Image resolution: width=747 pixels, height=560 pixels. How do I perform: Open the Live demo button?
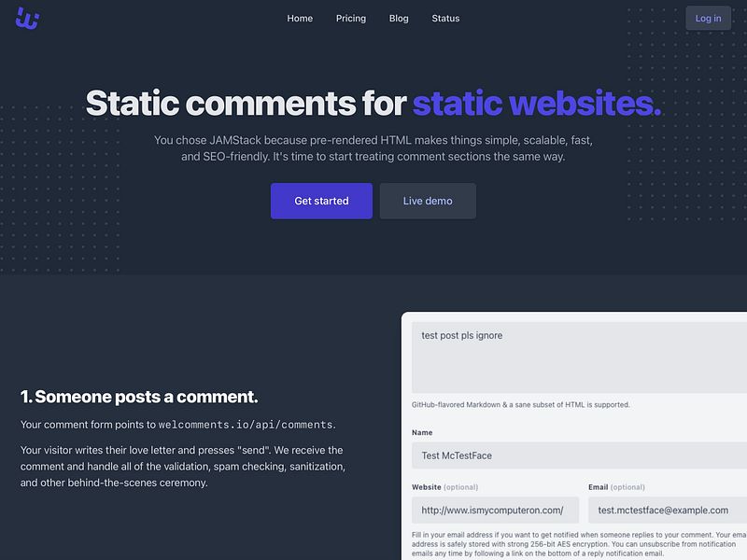tap(428, 201)
